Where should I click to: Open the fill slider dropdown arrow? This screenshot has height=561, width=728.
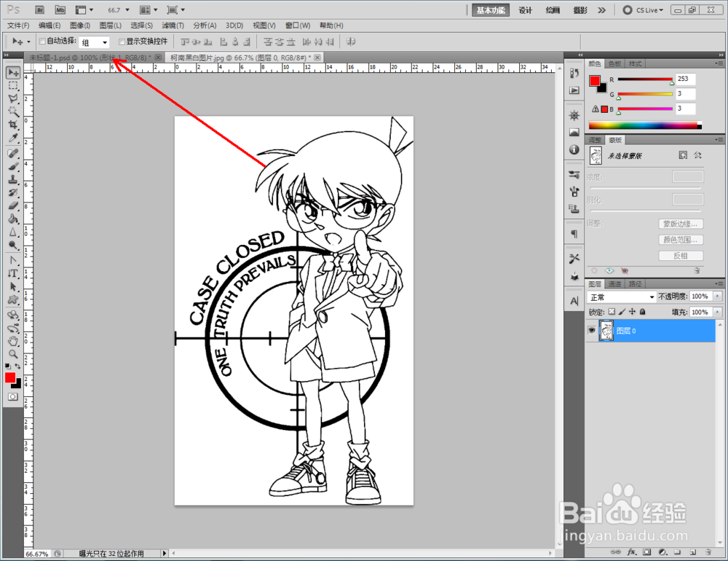point(718,312)
